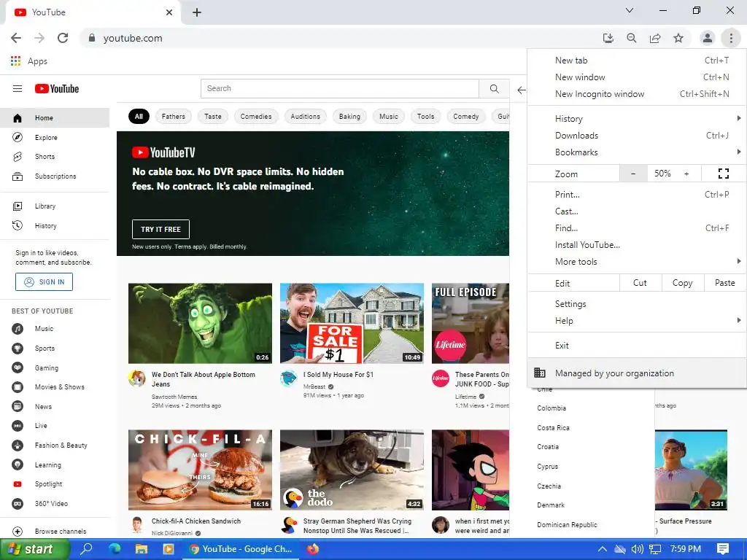Select the Baking filter chip
This screenshot has width=747, height=560.
(349, 117)
